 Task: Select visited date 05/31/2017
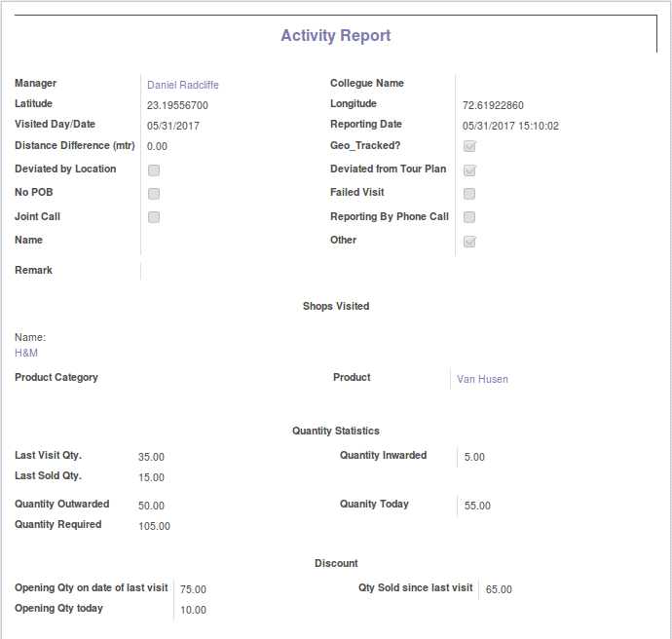click(173, 126)
